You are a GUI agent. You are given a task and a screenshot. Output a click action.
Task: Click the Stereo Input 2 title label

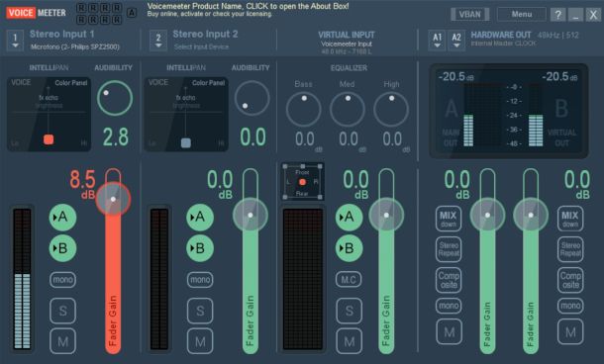tap(205, 34)
